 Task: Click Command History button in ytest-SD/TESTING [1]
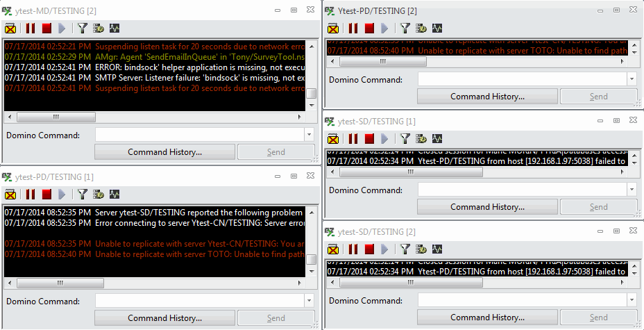pos(487,207)
